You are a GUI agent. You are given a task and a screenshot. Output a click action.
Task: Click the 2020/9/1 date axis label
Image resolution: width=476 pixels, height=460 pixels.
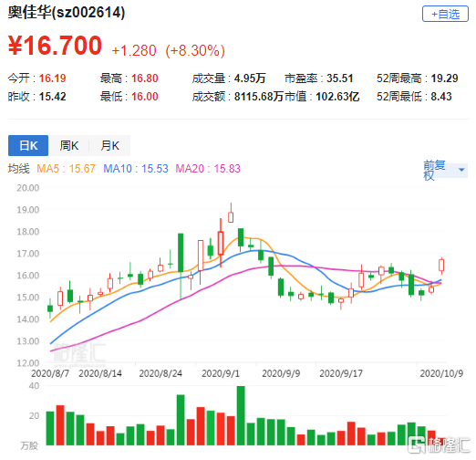[221, 373]
